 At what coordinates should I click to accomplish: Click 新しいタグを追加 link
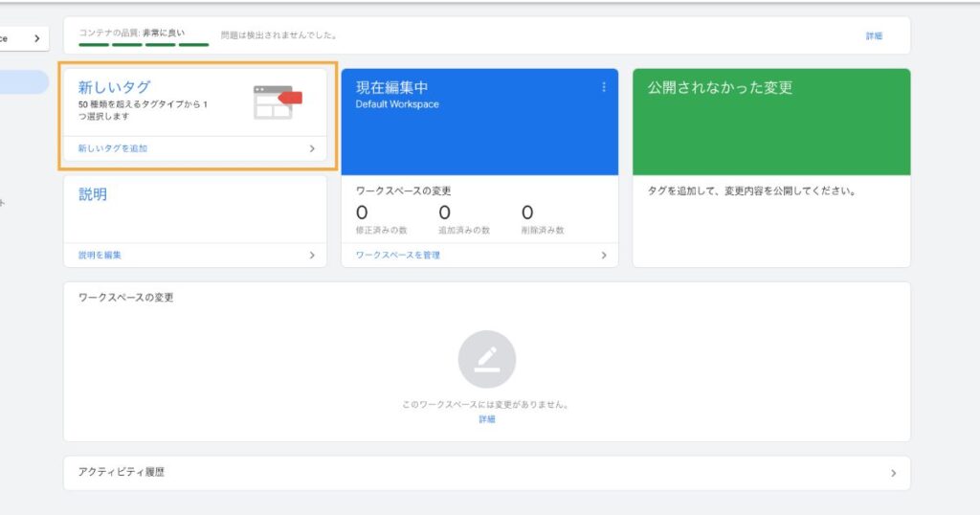coord(113,148)
